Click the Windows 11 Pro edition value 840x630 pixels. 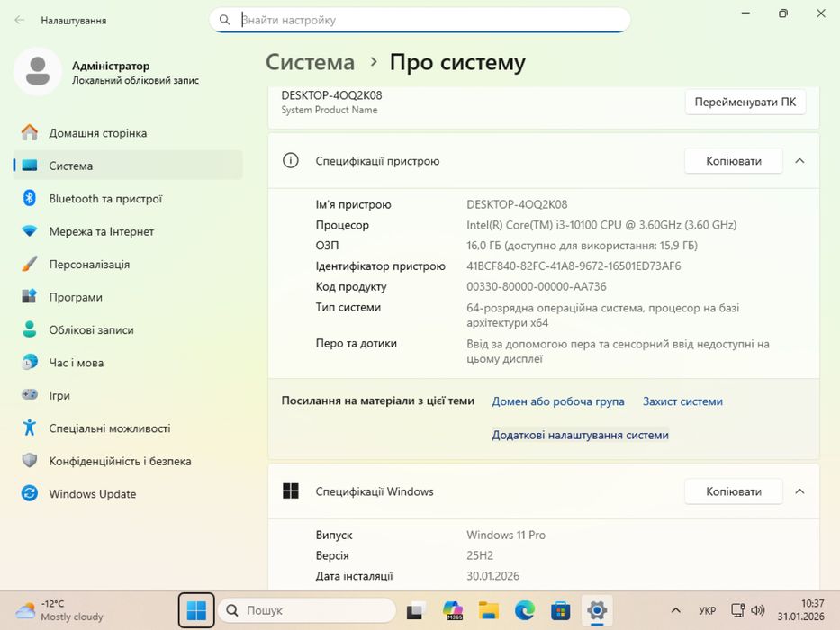click(x=506, y=535)
